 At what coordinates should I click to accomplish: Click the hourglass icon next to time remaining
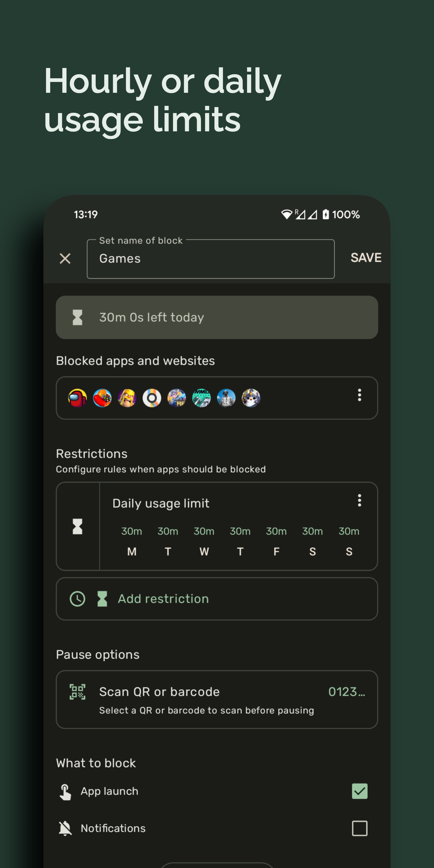pyautogui.click(x=78, y=317)
